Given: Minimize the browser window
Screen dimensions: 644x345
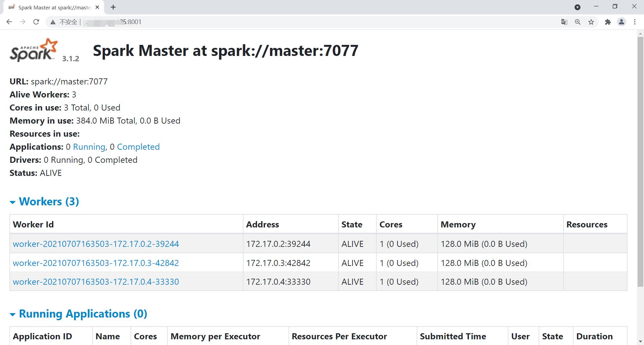Looking at the screenshot, I should click(596, 7).
